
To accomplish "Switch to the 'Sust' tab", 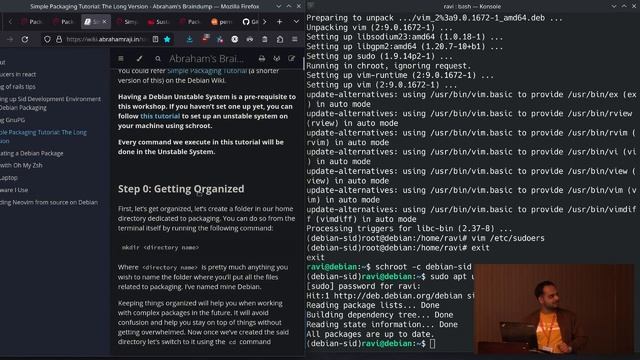I will [158, 22].
